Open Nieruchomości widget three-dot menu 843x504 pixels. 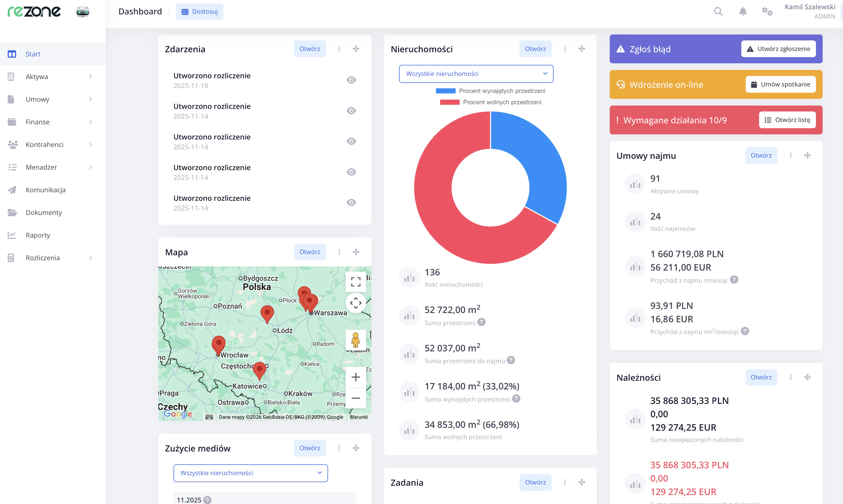[565, 49]
